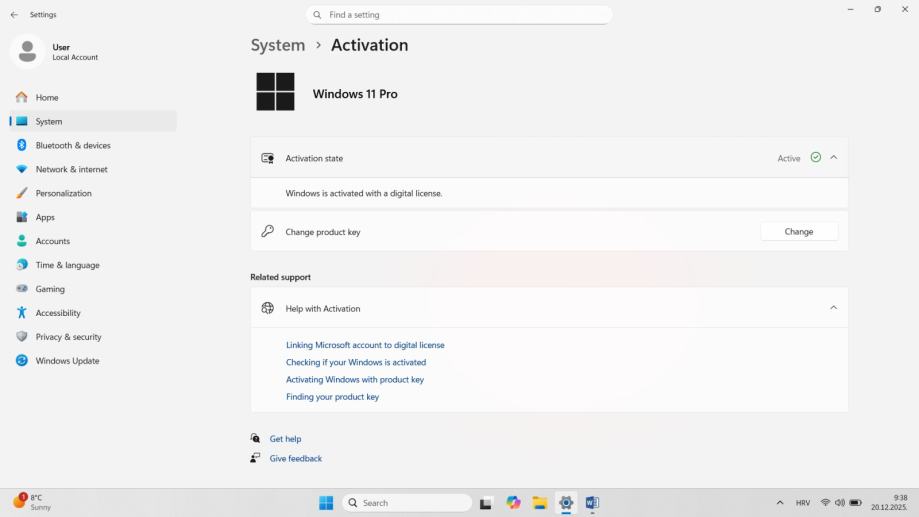Collapse the Activation state section
The height and width of the screenshot is (517, 919).
(833, 158)
